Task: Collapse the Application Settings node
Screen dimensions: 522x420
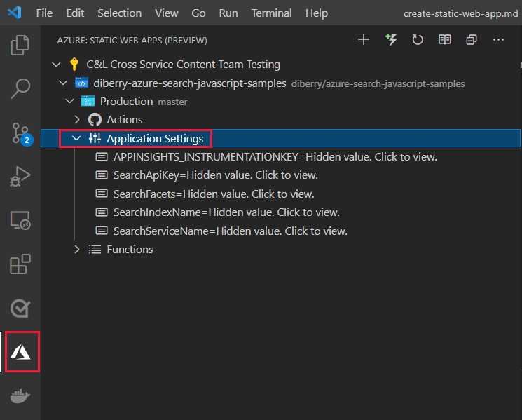Action: coord(76,138)
